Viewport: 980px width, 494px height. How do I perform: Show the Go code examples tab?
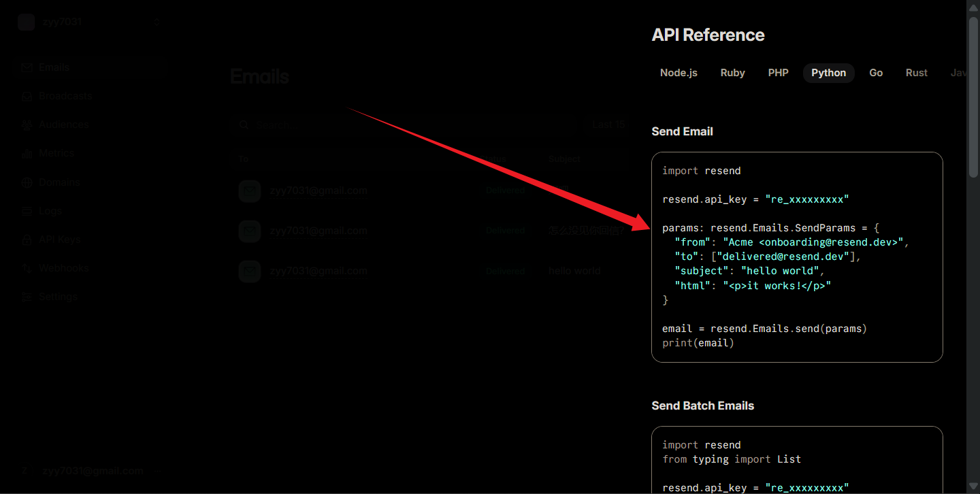point(876,73)
